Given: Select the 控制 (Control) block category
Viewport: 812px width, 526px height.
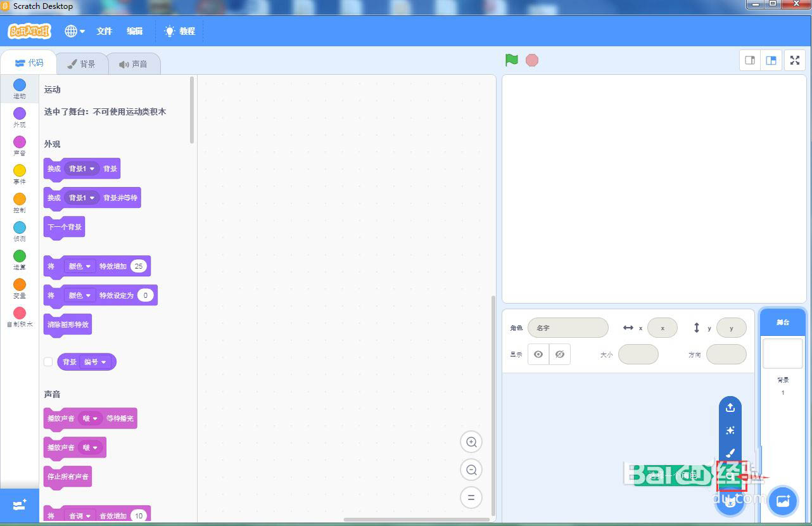Looking at the screenshot, I should pyautogui.click(x=20, y=203).
